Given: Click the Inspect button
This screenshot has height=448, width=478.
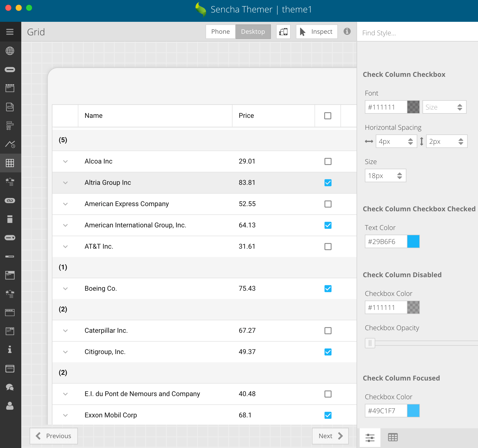Looking at the screenshot, I should pyautogui.click(x=317, y=32).
